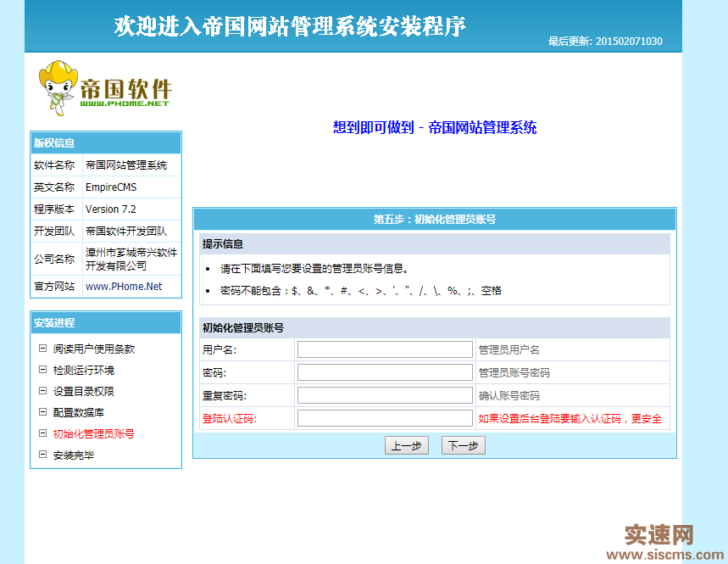Click the 版权信息 panel header
This screenshot has height=564, width=728.
pos(106,143)
